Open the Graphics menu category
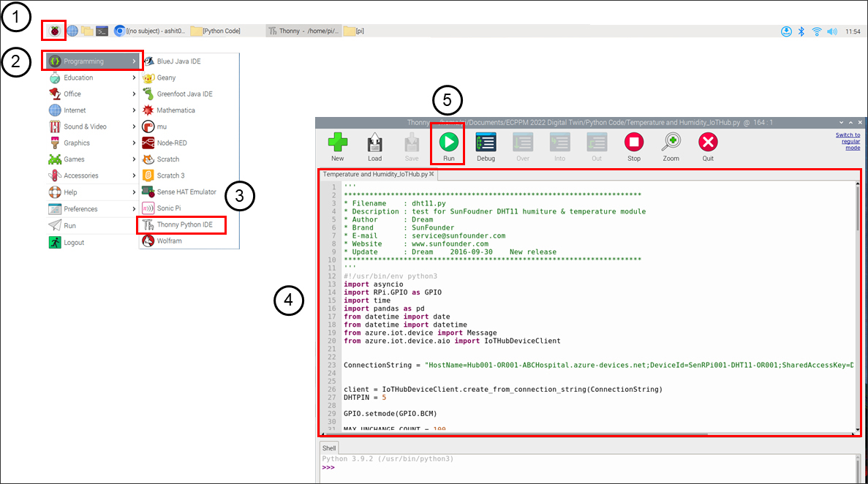 point(92,143)
